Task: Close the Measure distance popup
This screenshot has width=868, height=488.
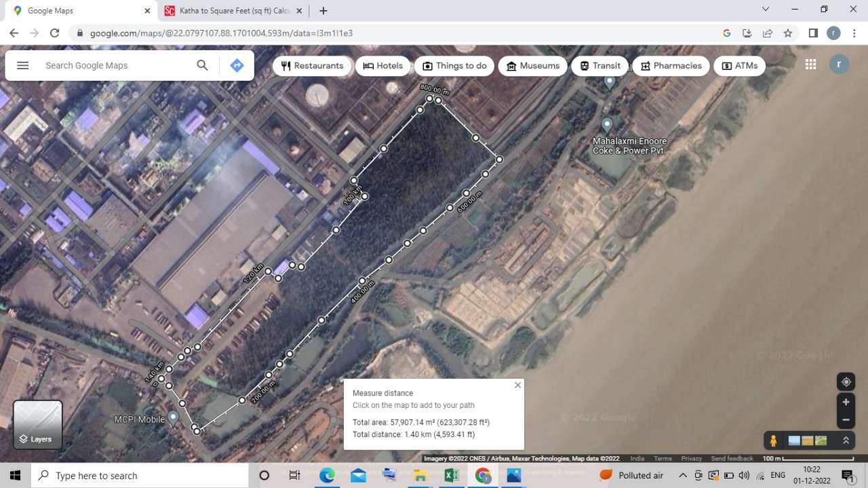Action: tap(518, 385)
